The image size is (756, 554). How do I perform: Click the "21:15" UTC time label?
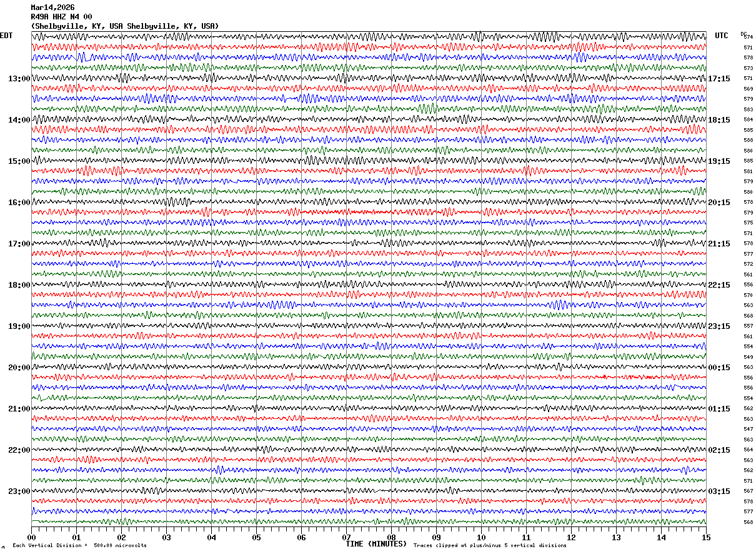(x=719, y=244)
